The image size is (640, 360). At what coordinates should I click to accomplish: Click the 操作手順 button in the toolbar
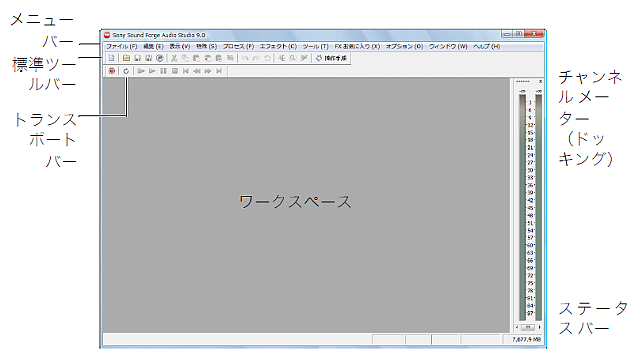331,58
